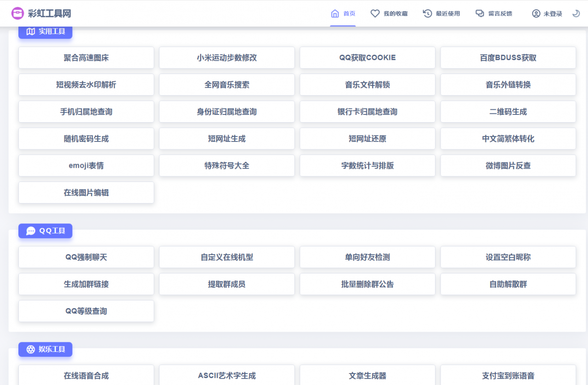The width and height of the screenshot is (588, 385).
Task: Toggle dark mode with the moon icon
Action: point(576,13)
